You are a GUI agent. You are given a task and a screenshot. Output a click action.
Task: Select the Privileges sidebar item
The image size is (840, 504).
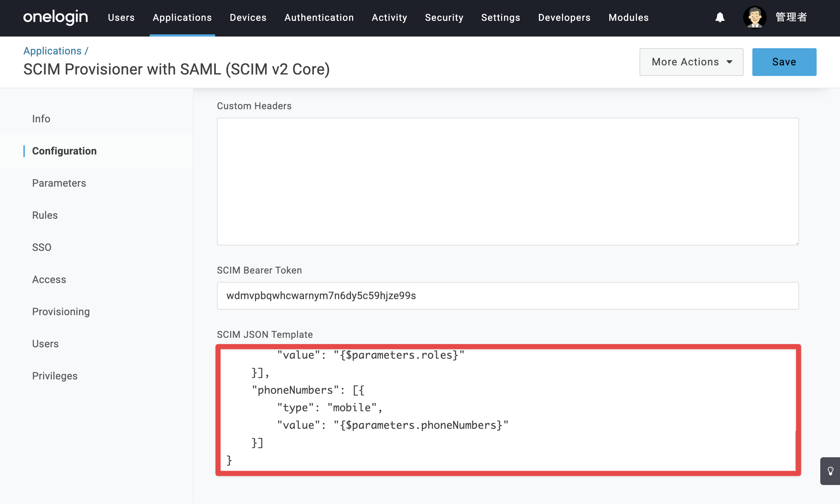point(55,376)
